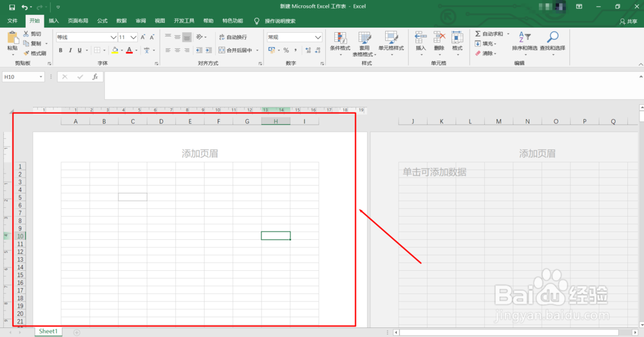
Task: Open the File (文件) tab
Action: tap(13, 21)
